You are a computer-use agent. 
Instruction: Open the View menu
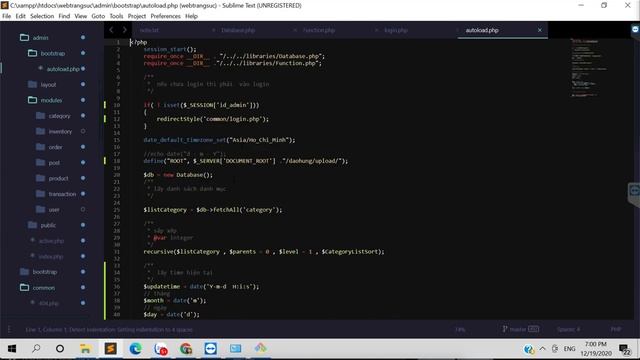point(80,16)
